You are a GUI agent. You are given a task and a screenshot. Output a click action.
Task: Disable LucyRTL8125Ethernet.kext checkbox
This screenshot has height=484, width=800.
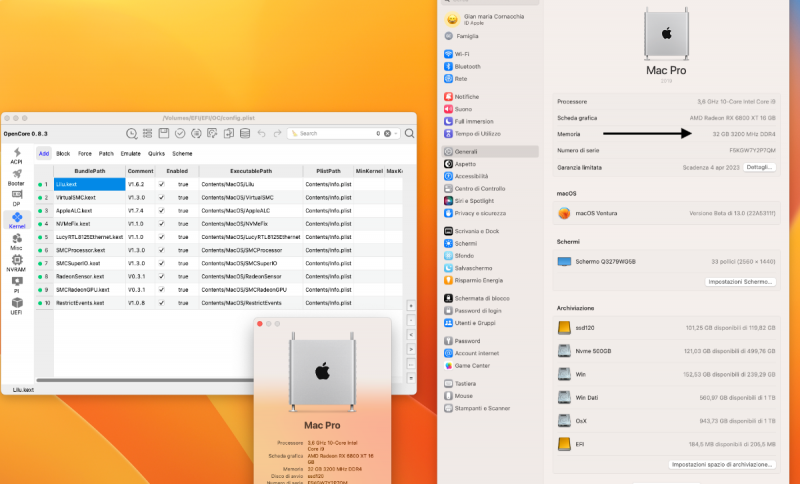(x=161, y=237)
